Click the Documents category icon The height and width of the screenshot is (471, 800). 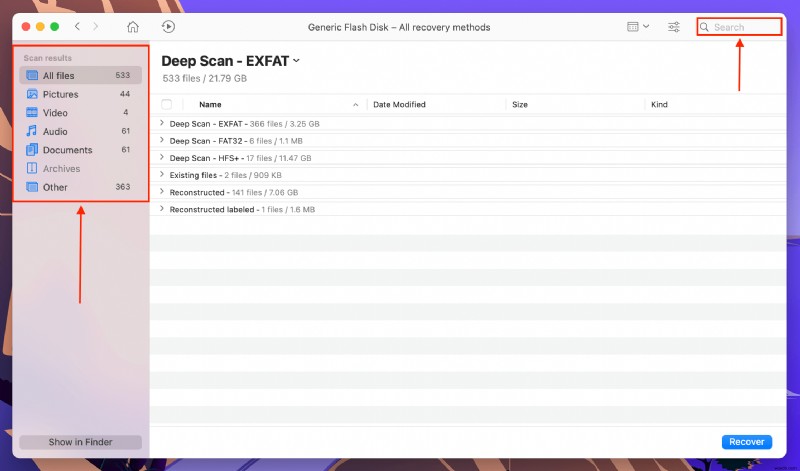(32, 150)
